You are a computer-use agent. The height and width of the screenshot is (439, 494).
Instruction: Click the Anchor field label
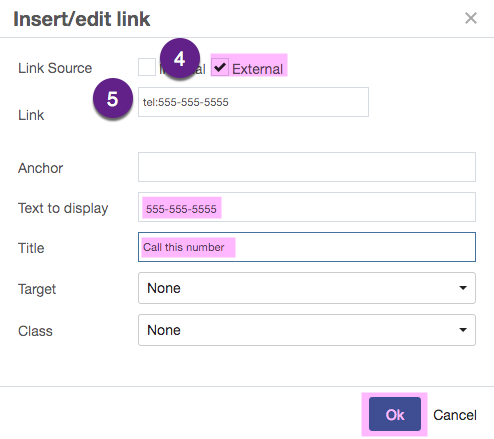[x=40, y=168]
